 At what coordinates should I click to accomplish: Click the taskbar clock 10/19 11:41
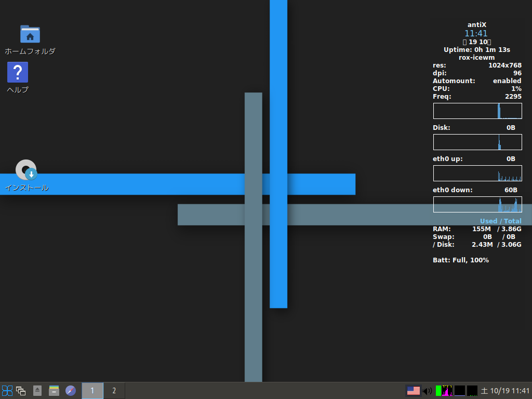[505, 391]
